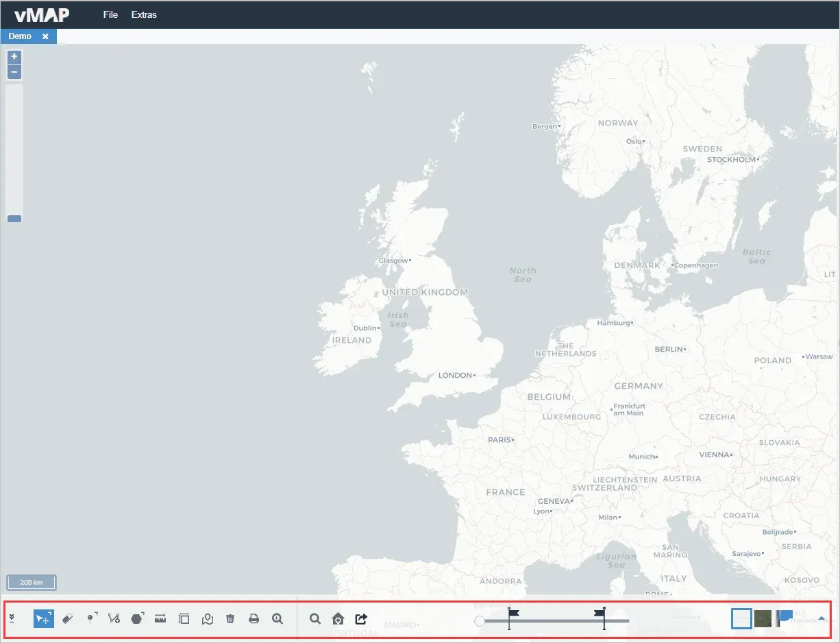Click the Copenhagen label on map
840x643 pixels.
coord(696,265)
